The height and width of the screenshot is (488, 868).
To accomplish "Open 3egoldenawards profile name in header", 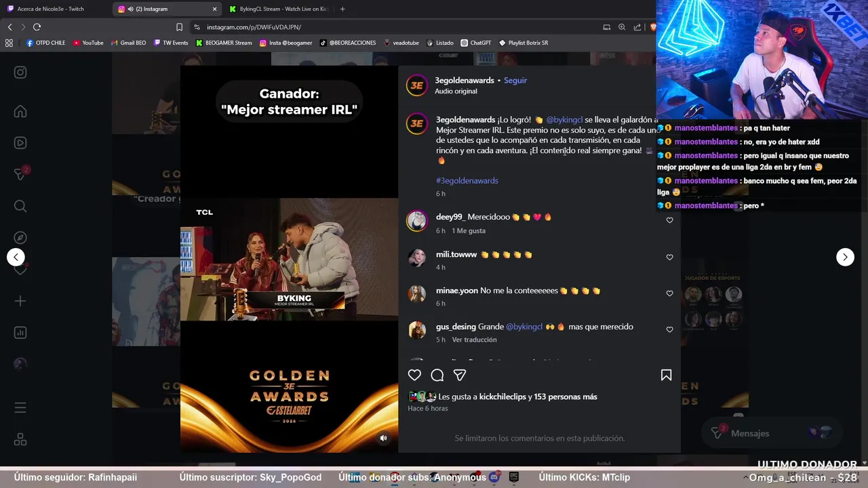I will [465, 80].
